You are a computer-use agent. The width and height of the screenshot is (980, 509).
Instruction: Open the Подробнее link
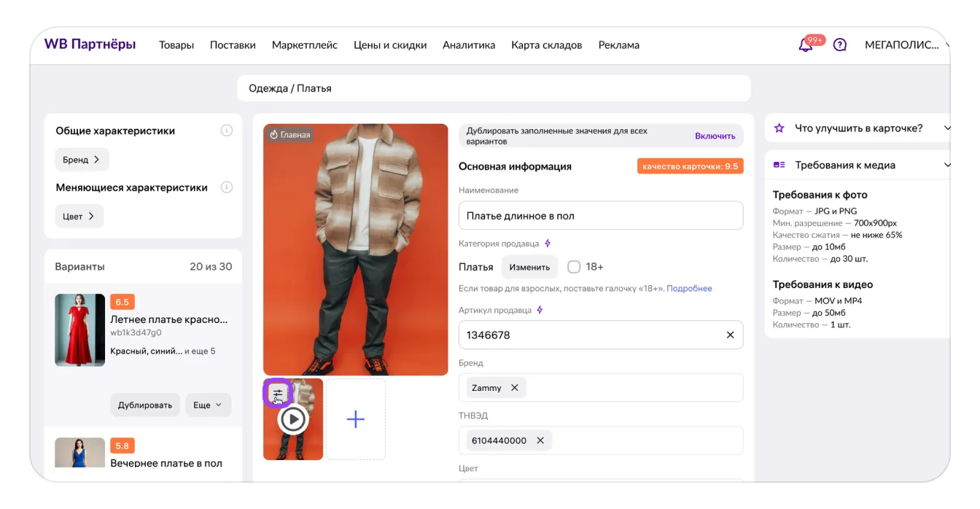click(689, 288)
